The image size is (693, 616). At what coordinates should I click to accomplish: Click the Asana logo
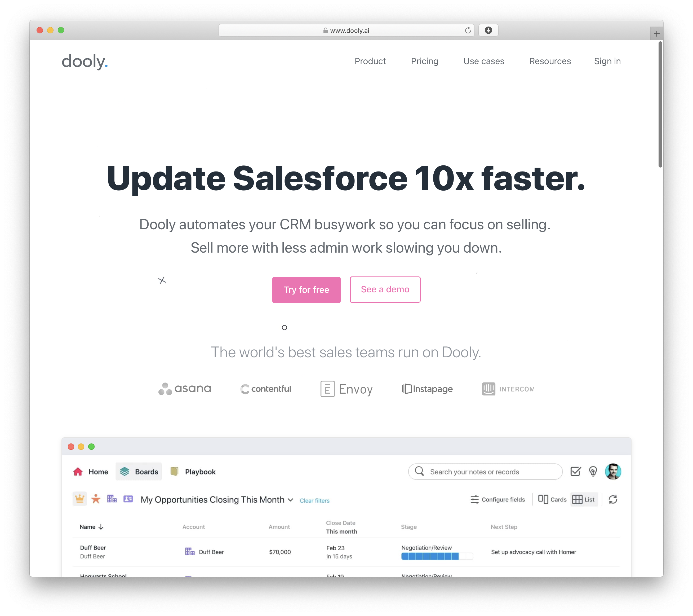point(185,389)
